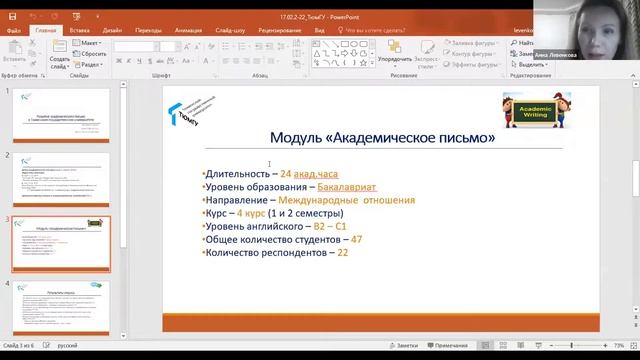The height and width of the screenshot is (360, 640).
Task: Select the star shape in the shapes gallery
Action: tap(363, 63)
